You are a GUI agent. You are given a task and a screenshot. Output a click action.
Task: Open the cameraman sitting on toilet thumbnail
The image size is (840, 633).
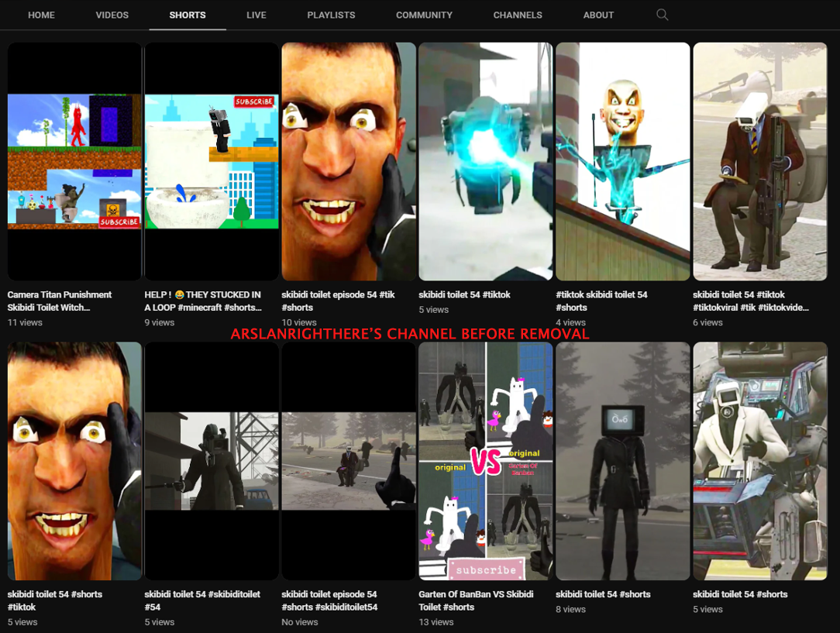pos(760,161)
